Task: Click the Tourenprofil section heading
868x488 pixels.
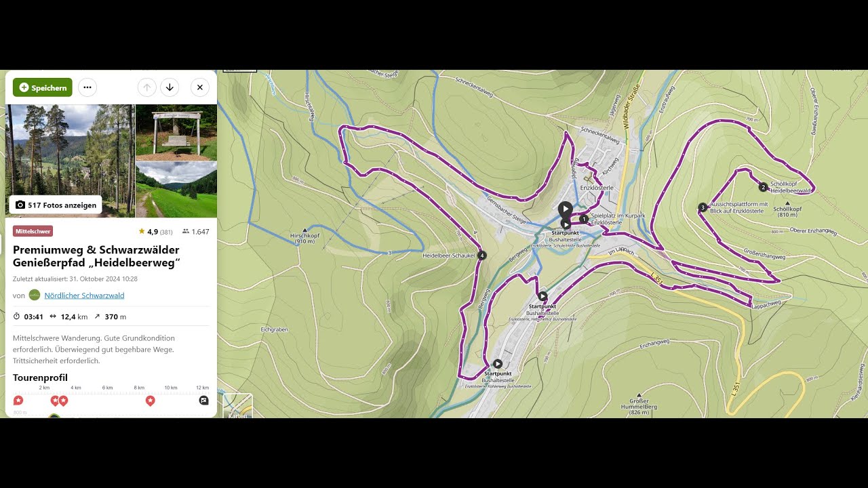Action: [x=40, y=378]
